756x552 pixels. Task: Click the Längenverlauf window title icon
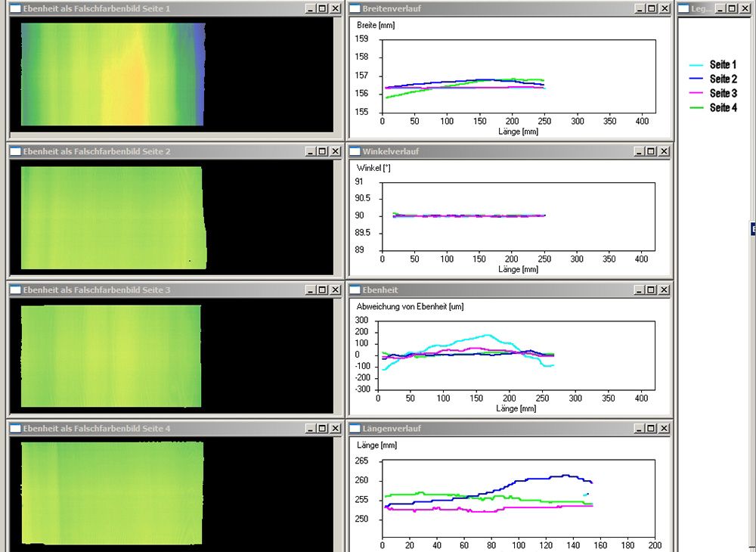click(355, 429)
